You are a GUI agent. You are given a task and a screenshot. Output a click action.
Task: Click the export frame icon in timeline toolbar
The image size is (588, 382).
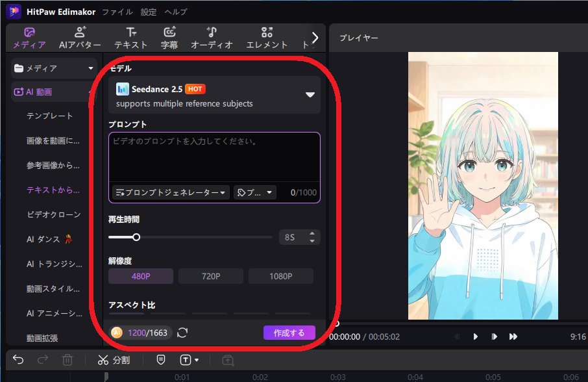pyautogui.click(x=228, y=360)
